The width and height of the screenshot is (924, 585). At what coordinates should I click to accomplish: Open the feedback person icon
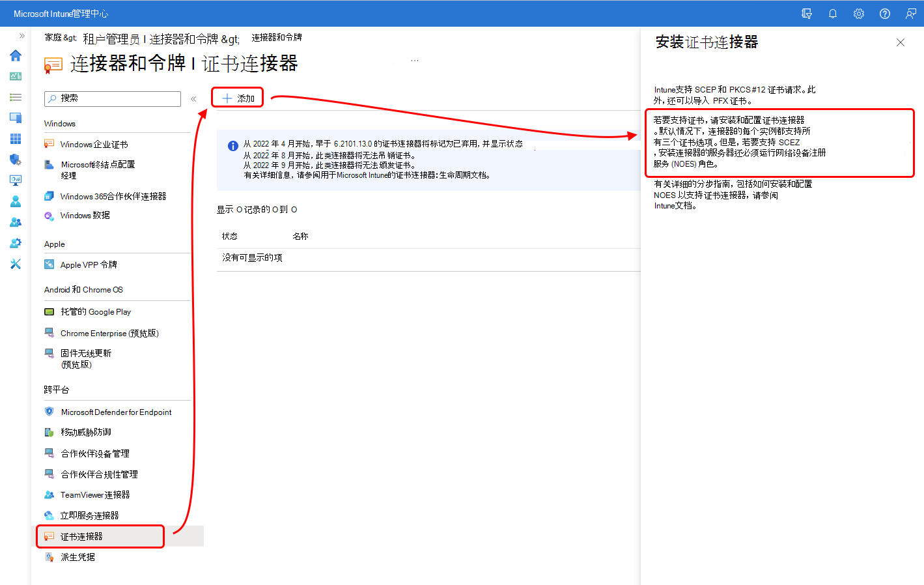pos(911,14)
